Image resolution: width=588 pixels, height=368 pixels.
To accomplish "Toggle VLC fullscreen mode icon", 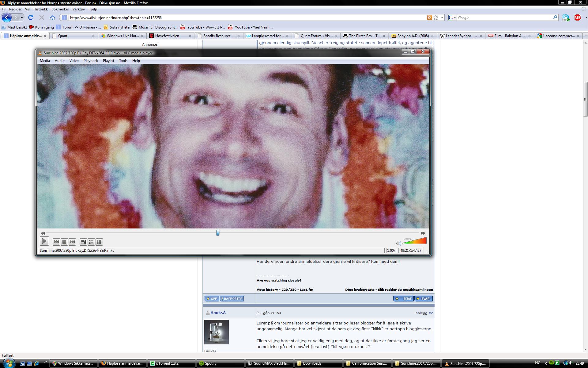I will point(83,242).
